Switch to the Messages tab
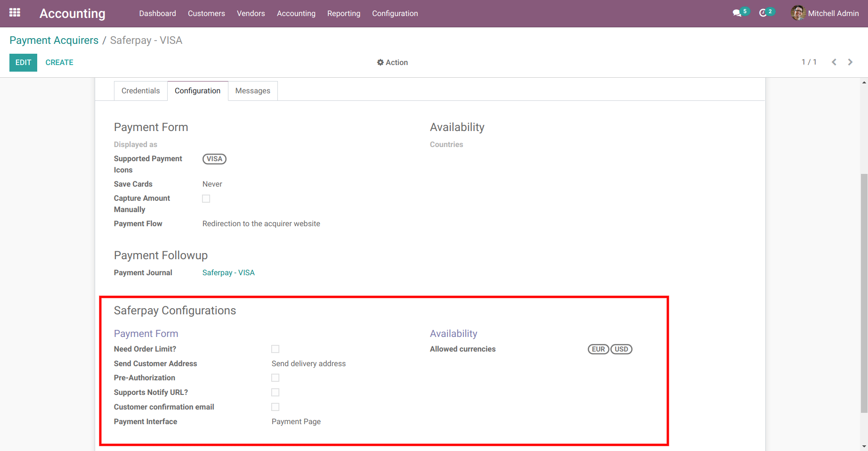The image size is (868, 451). tap(252, 91)
